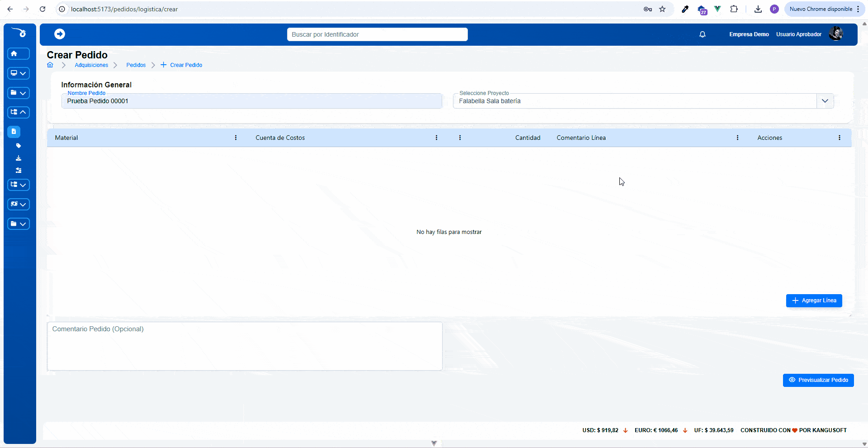Viewport: 868px width, 448px height.
Task: Toggle sidebar with the arrow circle icon
Action: tap(60, 34)
